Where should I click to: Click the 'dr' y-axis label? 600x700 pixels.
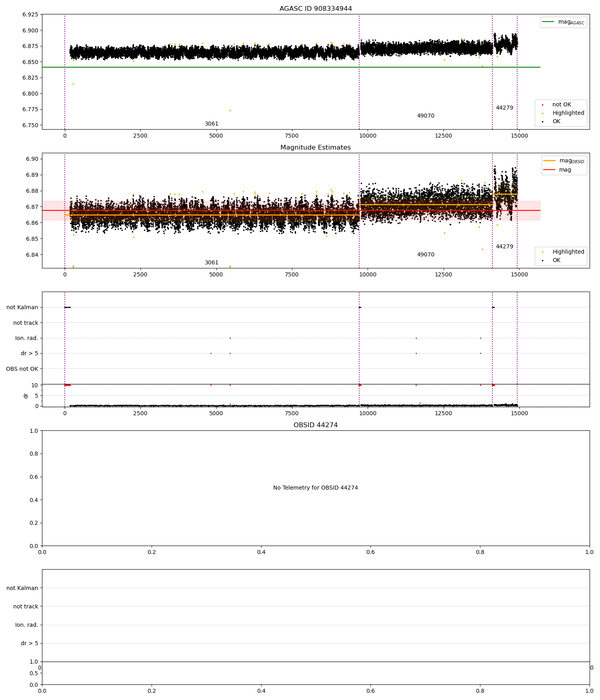pos(26,396)
